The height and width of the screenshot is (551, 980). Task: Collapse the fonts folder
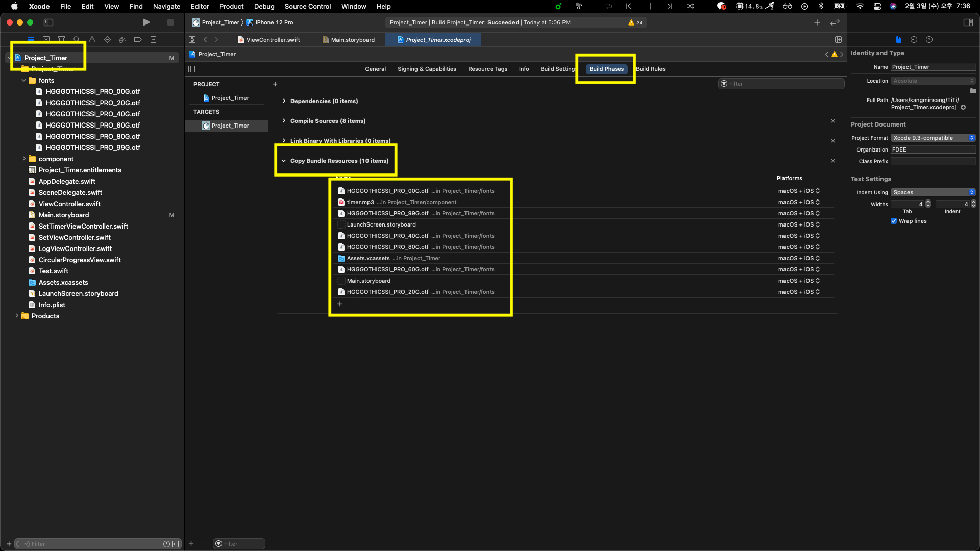[x=23, y=80]
